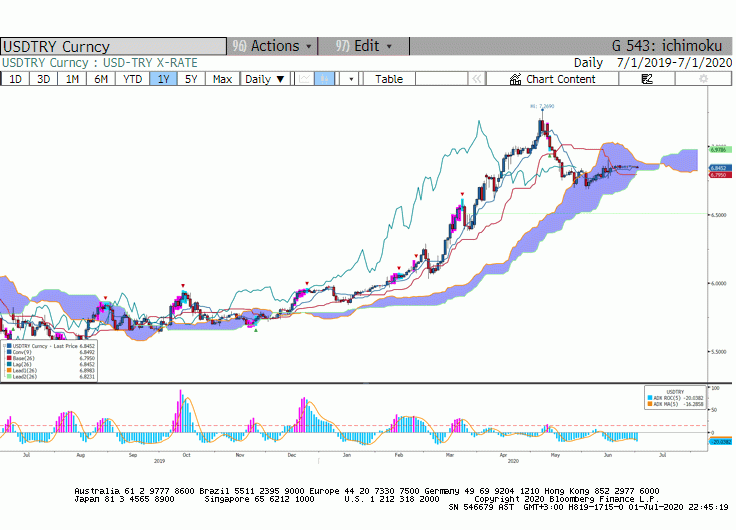Open the chart type dropdown arrow
This screenshot has width=736, height=530.
click(351, 79)
